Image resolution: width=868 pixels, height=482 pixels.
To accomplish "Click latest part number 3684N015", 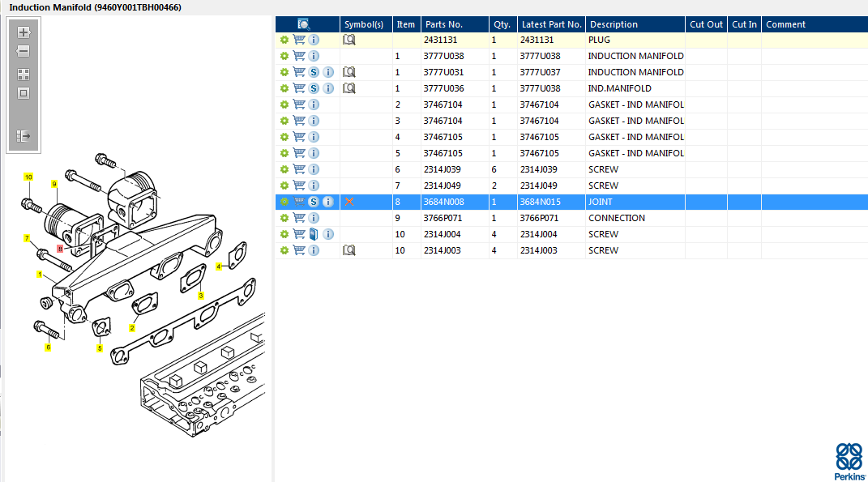I will point(540,202).
